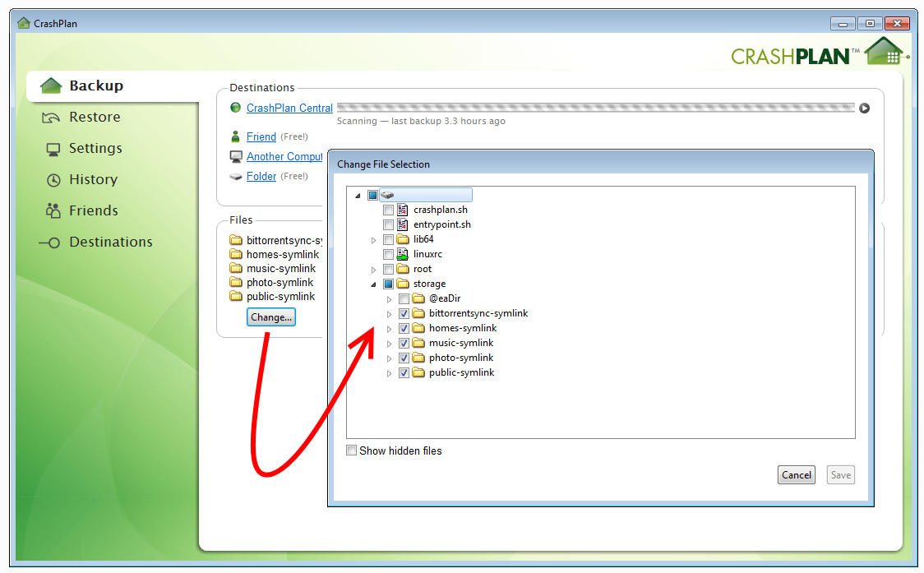
Task: Check the lib64 folder checkbox
Action: coord(388,239)
